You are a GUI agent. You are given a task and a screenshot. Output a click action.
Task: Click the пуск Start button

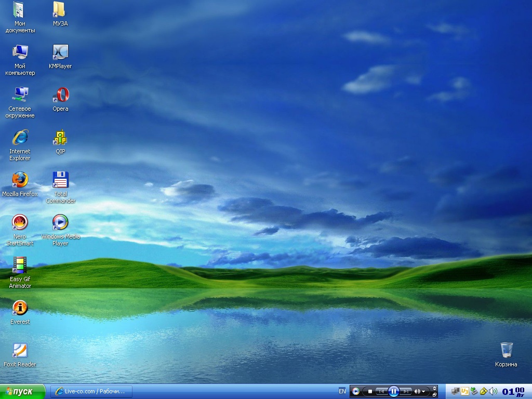(x=22, y=391)
